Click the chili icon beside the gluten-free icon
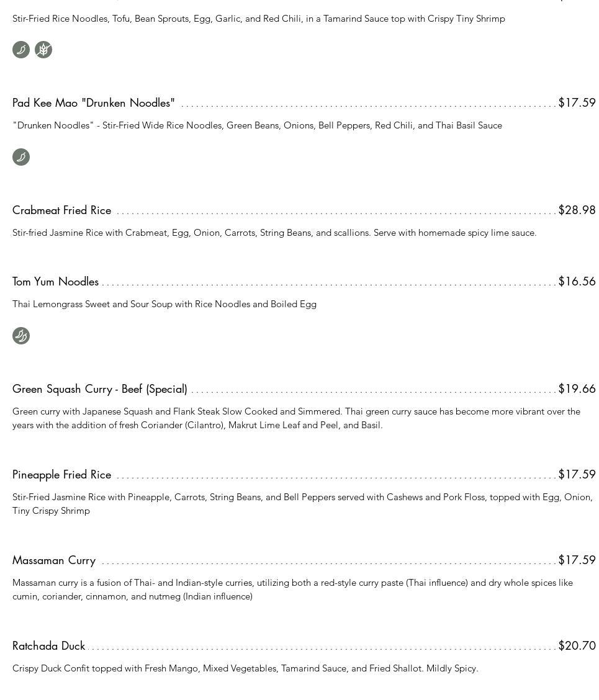 (21, 50)
